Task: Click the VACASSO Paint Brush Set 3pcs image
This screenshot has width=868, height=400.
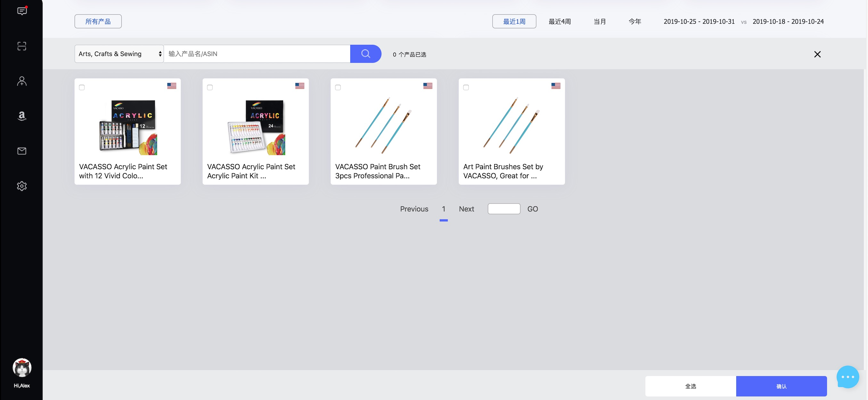Action: pos(383,125)
